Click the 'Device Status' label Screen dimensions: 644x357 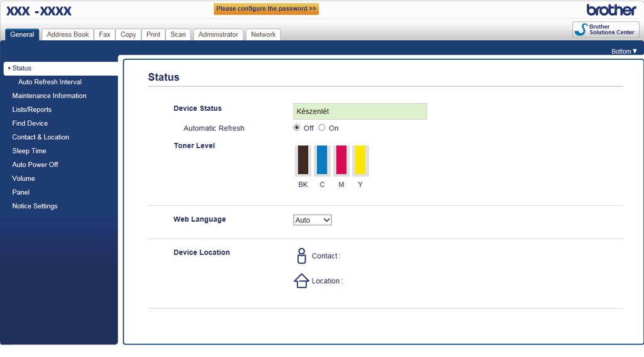pos(197,108)
